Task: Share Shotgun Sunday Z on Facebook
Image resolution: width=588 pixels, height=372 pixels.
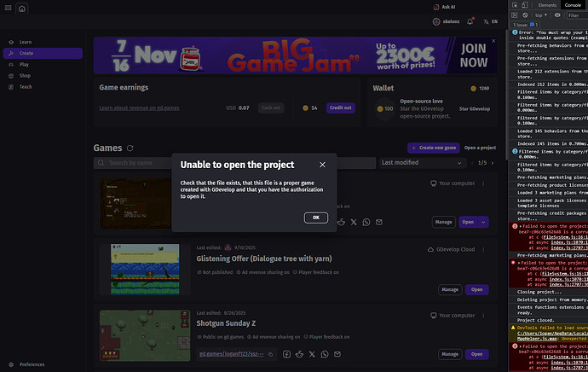Action: pos(286,354)
